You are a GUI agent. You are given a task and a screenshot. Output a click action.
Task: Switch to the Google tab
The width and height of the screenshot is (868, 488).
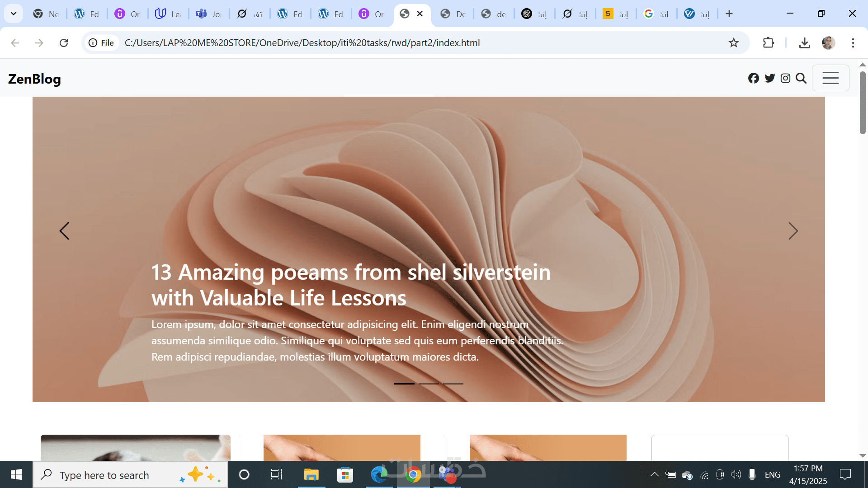coord(656,14)
